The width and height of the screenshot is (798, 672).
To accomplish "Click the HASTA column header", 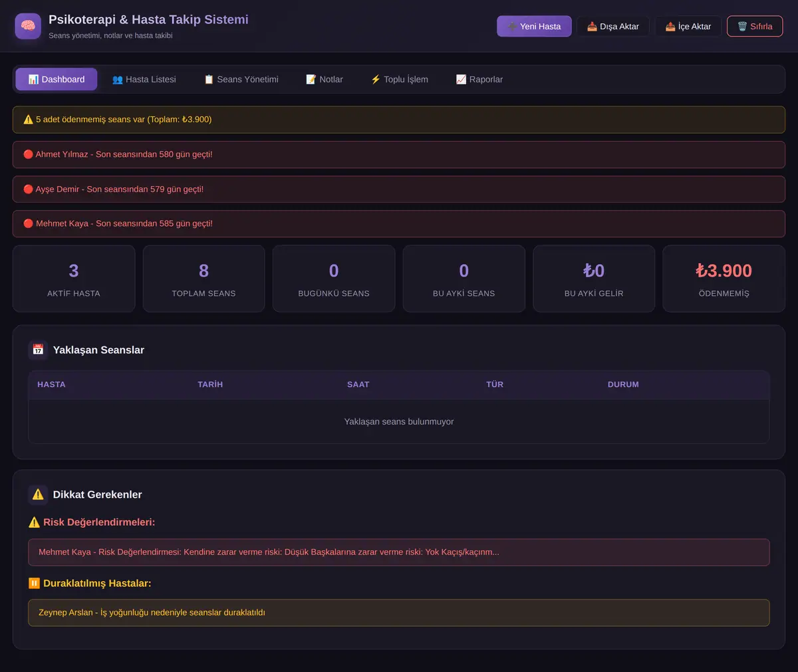I will click(51, 384).
